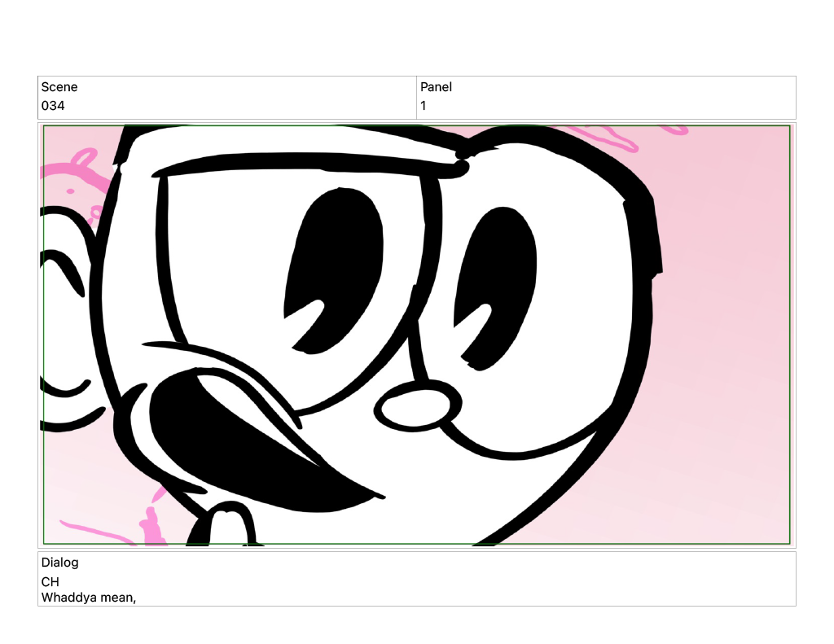The image size is (834, 644).
Task: Click the Scene header label
Action: (59, 87)
